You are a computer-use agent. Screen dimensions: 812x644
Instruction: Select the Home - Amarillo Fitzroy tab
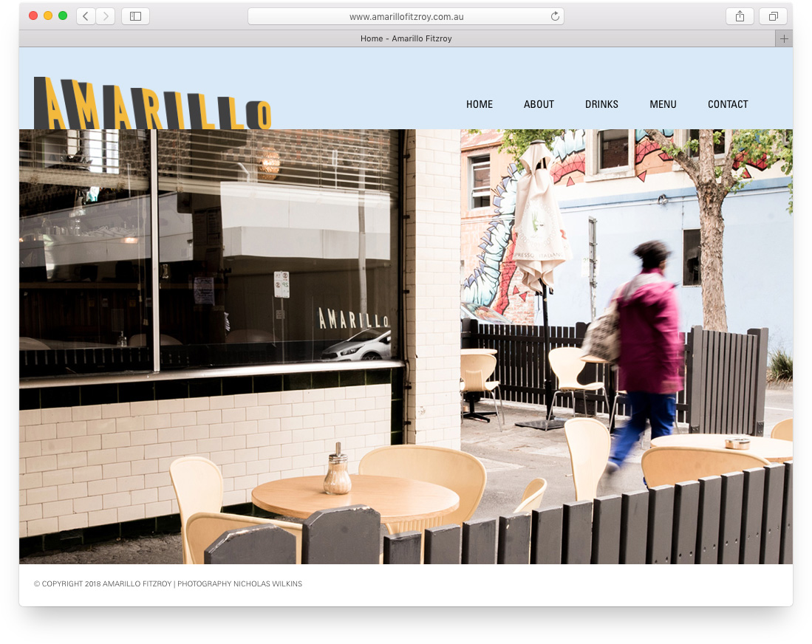[398, 38]
